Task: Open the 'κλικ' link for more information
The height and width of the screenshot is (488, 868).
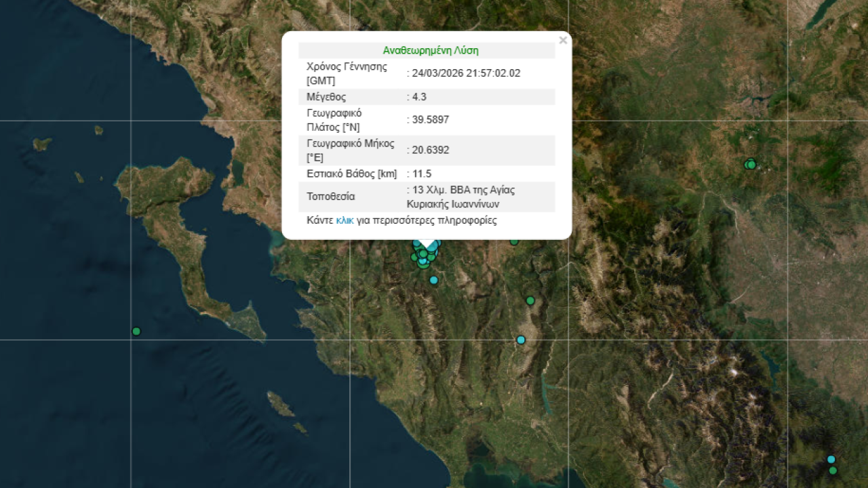Action: [344, 220]
